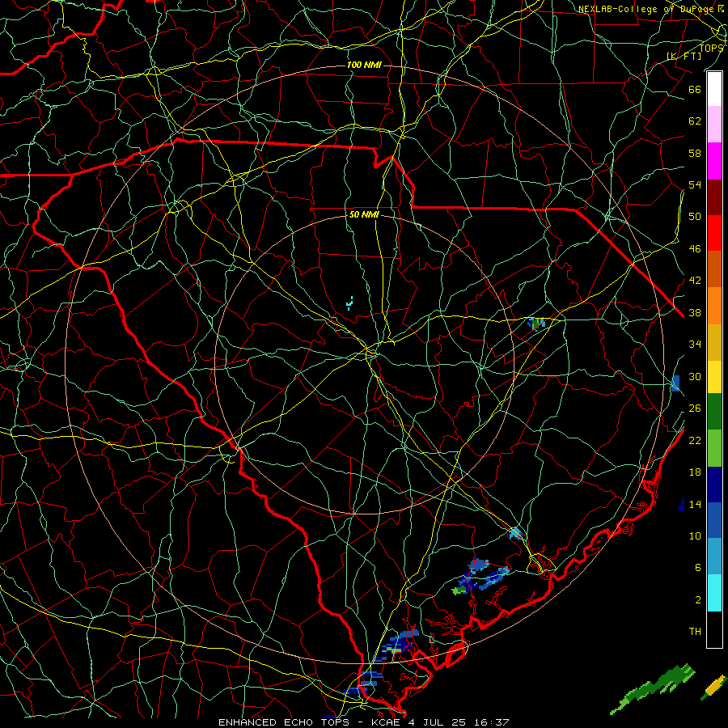Click the magenta legend swatch

pos(714,161)
